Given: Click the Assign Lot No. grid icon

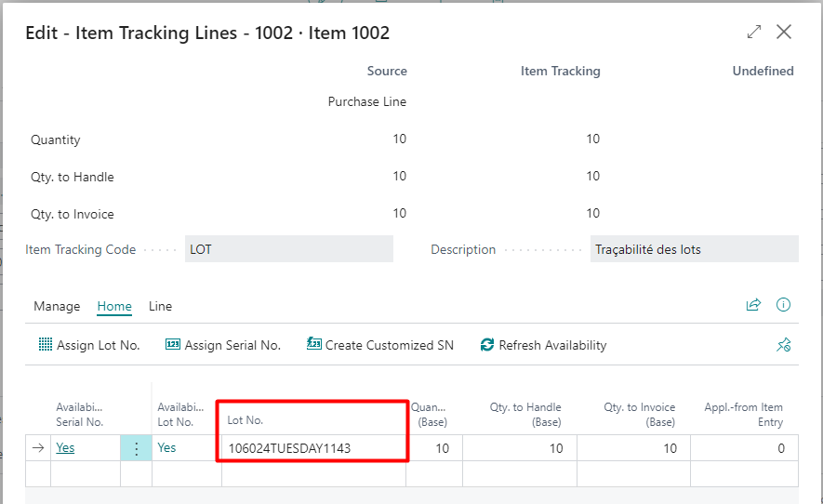Looking at the screenshot, I should [46, 345].
